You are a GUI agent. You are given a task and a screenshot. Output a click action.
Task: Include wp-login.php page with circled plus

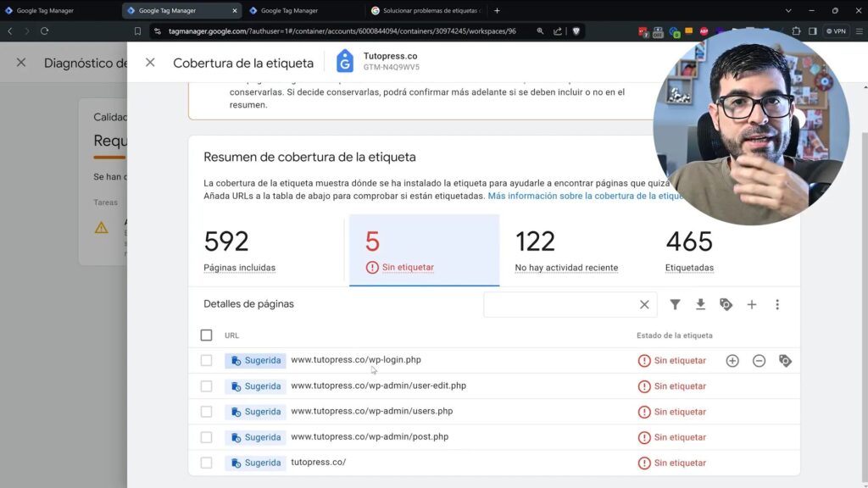(x=732, y=361)
